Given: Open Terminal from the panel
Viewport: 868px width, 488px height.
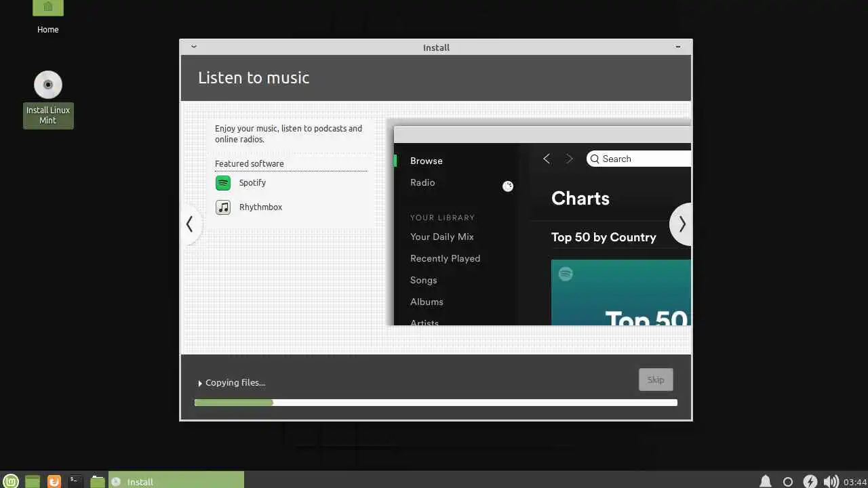Looking at the screenshot, I should [75, 481].
